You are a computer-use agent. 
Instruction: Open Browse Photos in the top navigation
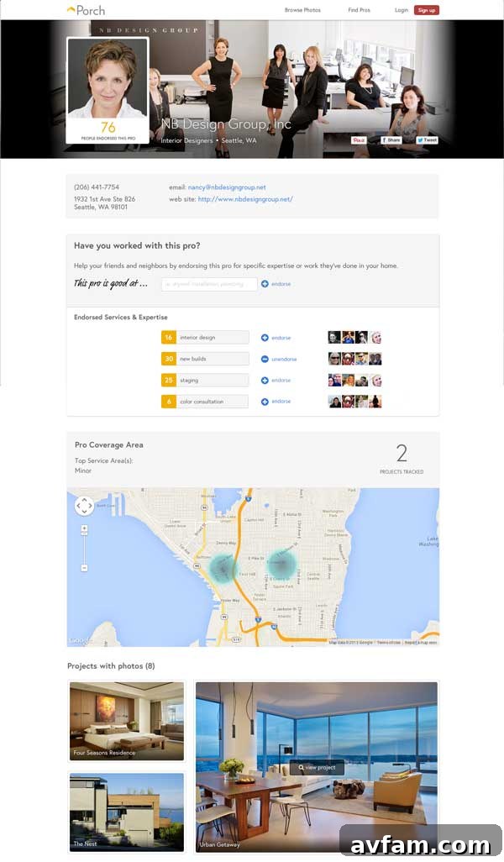click(302, 10)
